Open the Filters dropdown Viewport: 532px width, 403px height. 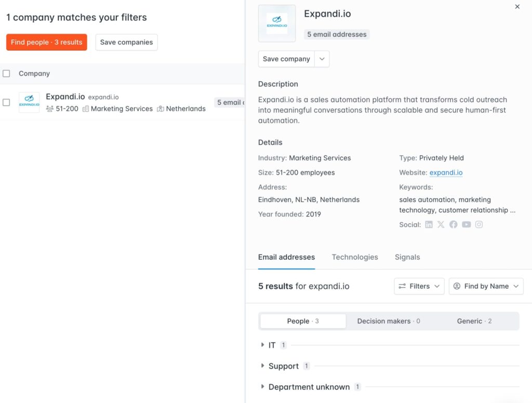point(419,286)
